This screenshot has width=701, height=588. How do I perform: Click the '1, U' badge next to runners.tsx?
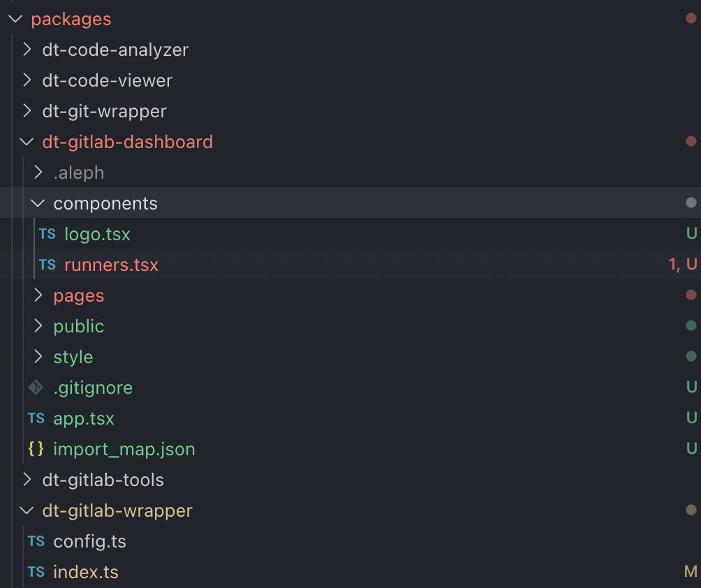tap(683, 265)
